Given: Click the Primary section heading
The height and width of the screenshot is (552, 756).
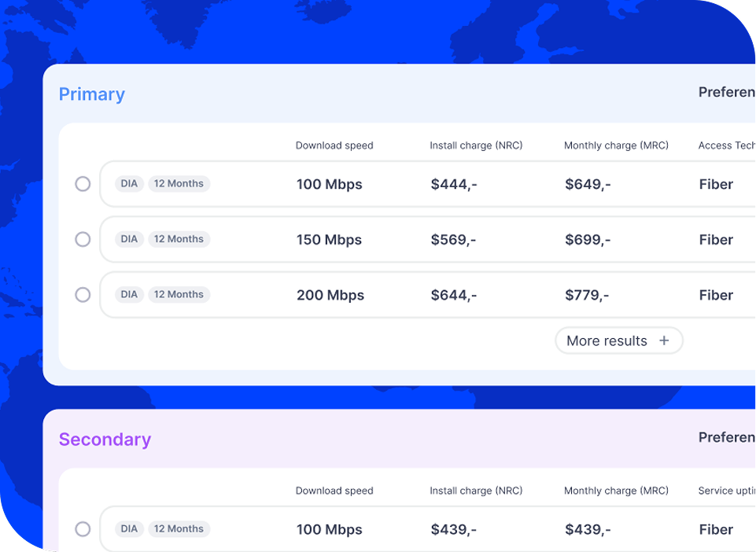Looking at the screenshot, I should pyautogui.click(x=91, y=94).
